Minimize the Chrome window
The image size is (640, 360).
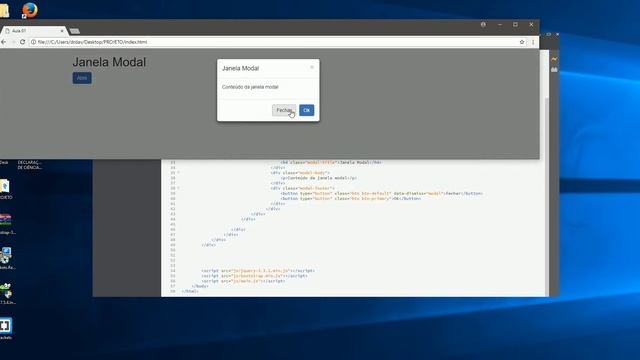[500, 24]
